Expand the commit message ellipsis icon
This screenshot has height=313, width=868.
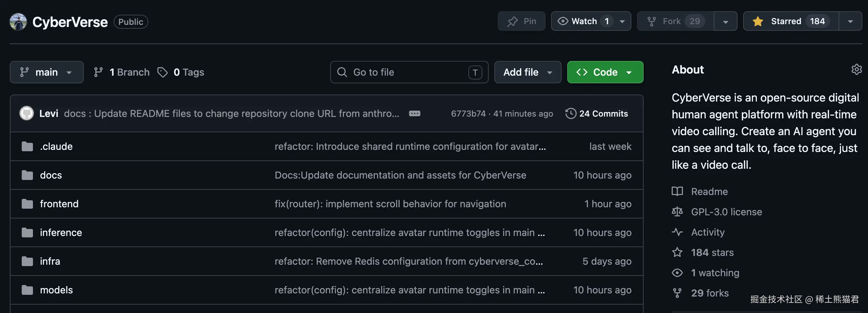414,113
